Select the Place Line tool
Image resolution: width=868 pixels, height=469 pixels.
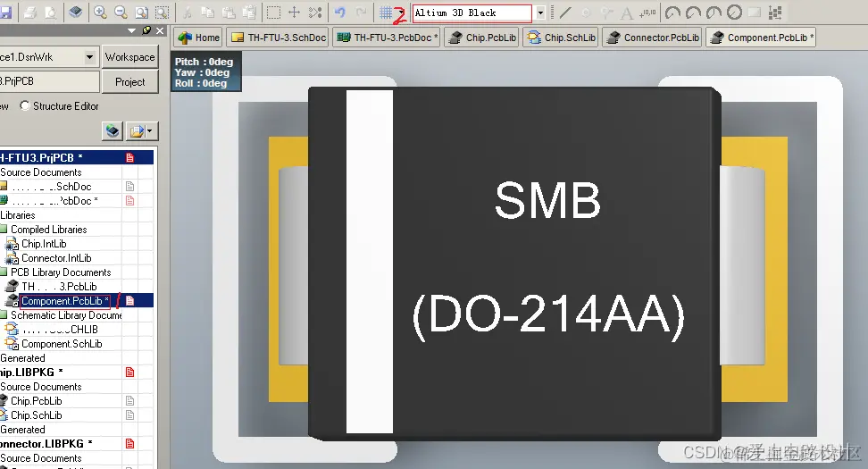[565, 13]
